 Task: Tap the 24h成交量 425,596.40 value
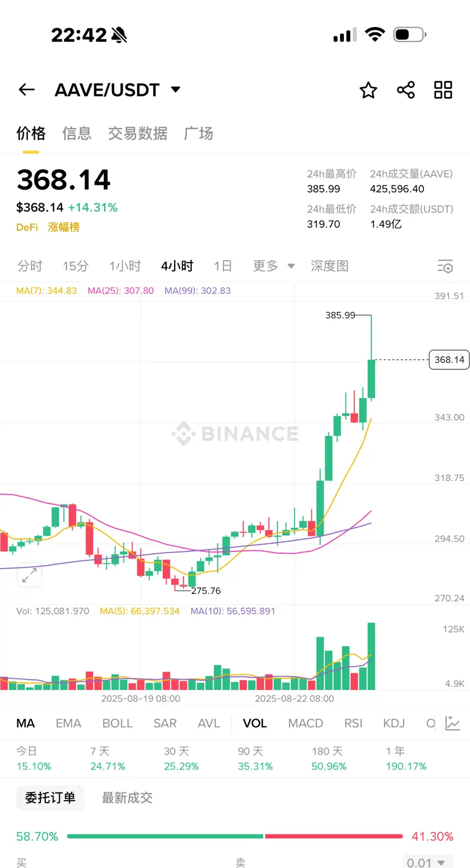pyautogui.click(x=397, y=189)
